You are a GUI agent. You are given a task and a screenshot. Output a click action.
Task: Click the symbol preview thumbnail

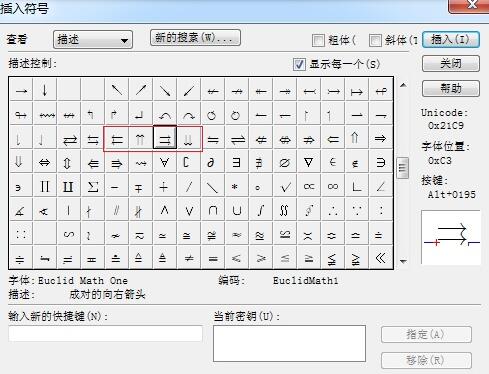[451, 237]
